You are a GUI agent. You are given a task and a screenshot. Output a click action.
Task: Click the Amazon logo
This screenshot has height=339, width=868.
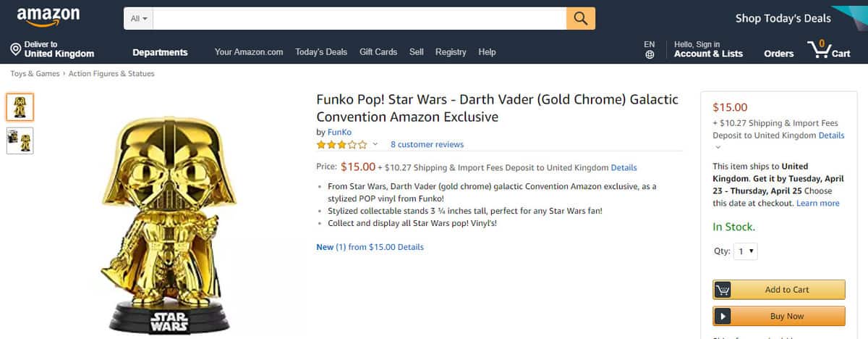tap(48, 17)
